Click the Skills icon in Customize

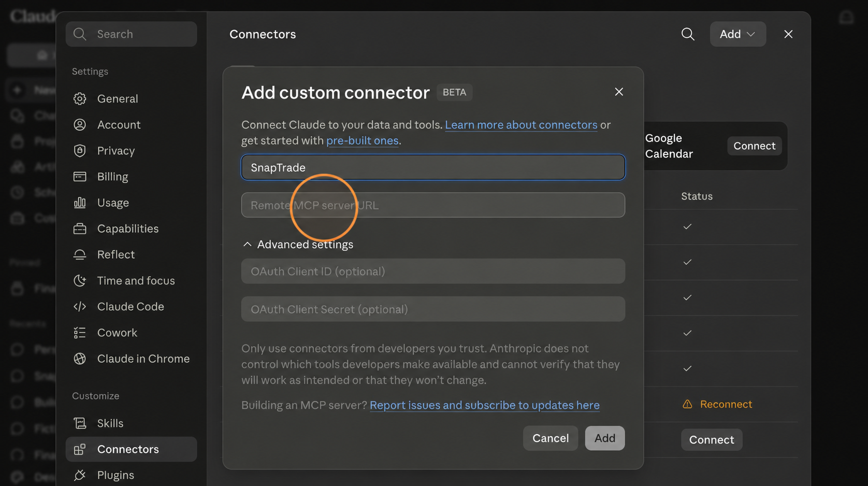80,423
